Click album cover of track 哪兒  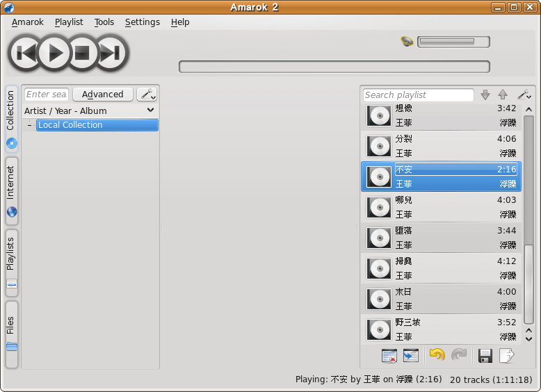click(x=379, y=208)
